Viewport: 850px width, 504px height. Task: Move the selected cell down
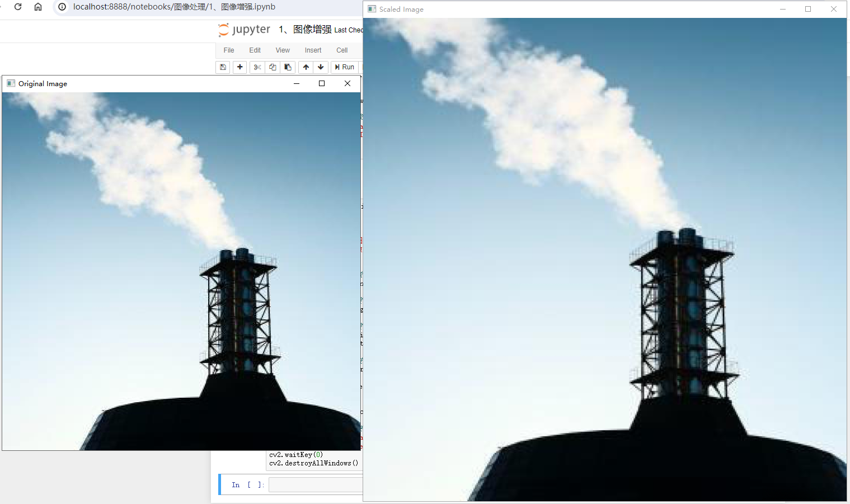321,67
